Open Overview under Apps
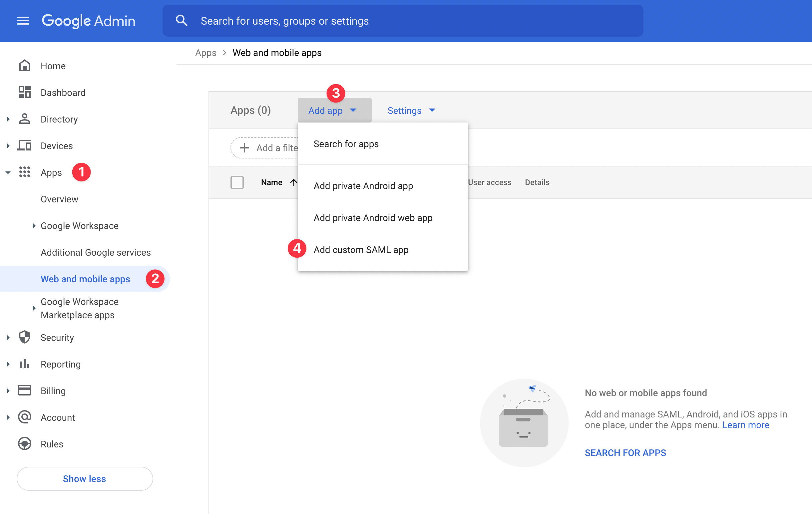Image resolution: width=812 pixels, height=514 pixels. pyautogui.click(x=59, y=199)
